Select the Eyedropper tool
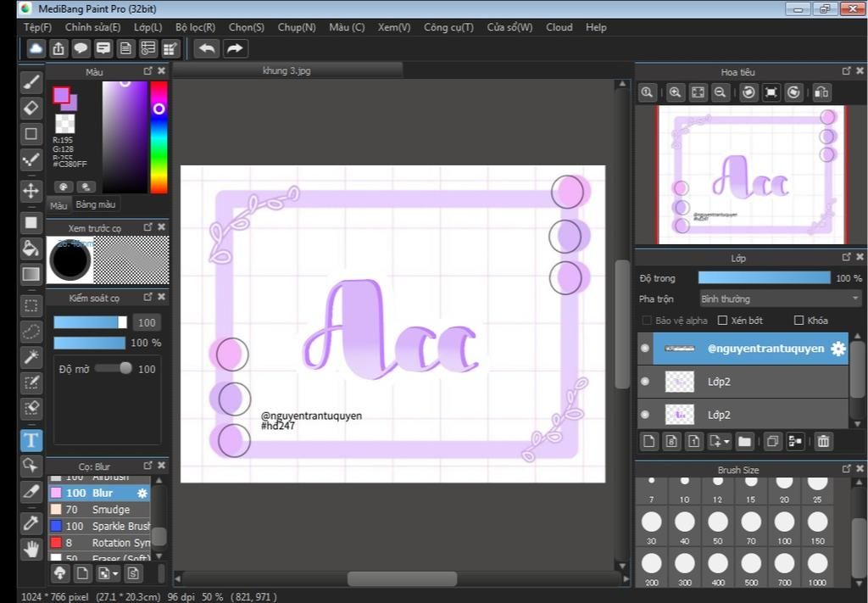The image size is (868, 603). click(x=31, y=522)
